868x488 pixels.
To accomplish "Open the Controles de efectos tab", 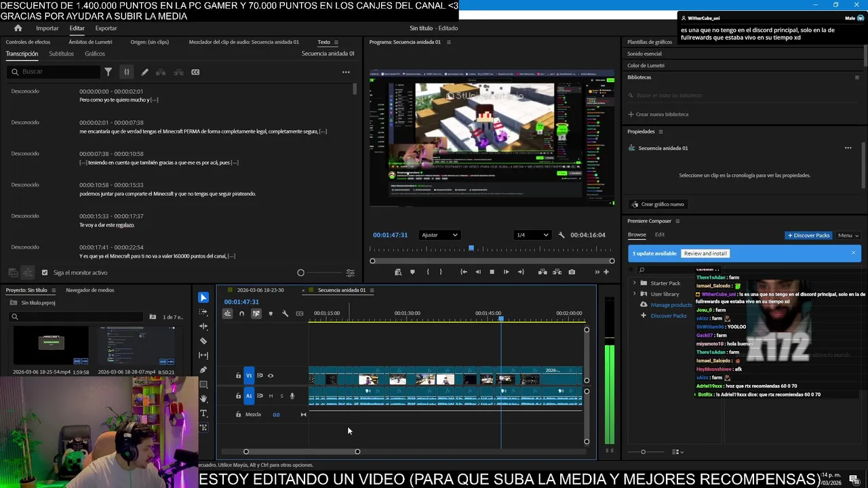I will [28, 42].
